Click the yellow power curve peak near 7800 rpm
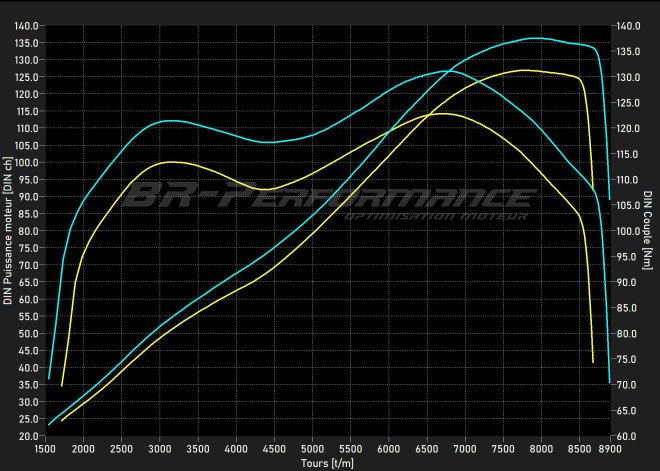Image resolution: width=660 pixels, height=471 pixels. [x=522, y=70]
